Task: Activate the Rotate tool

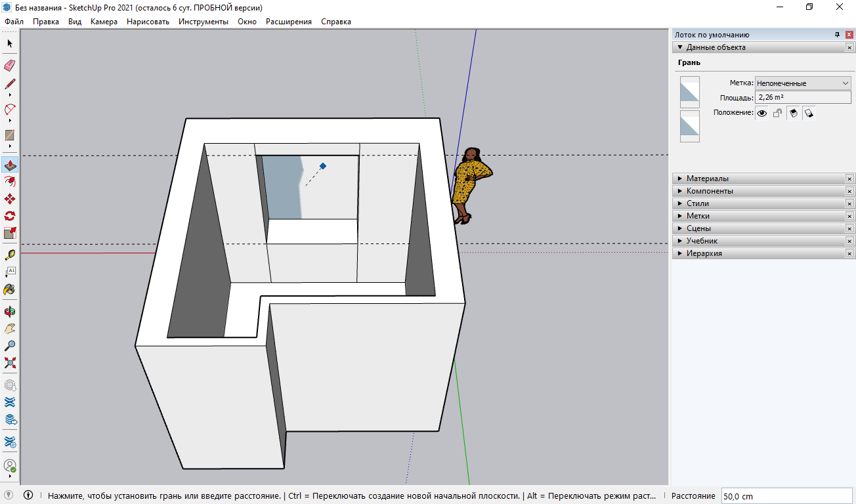Action: 10,215
